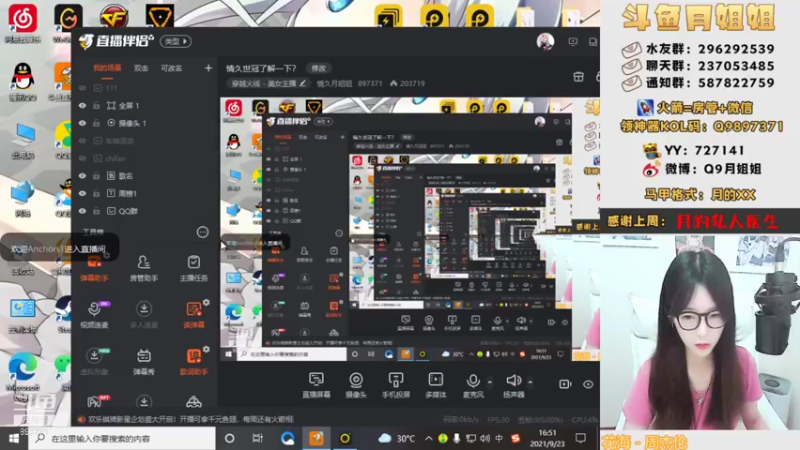The width and height of the screenshot is (800, 450).
Task: Select the QQ群 layer row
Action: [x=145, y=211]
